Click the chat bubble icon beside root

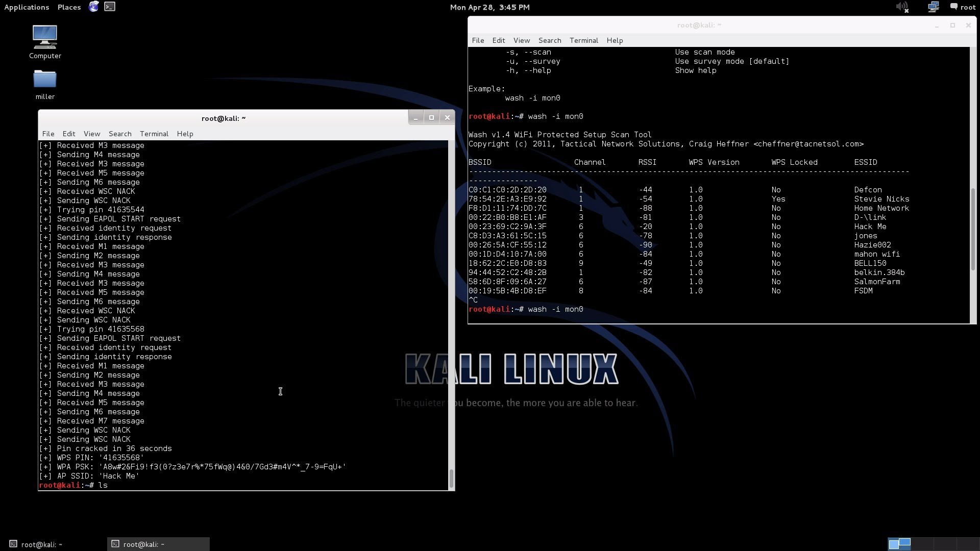(952, 7)
